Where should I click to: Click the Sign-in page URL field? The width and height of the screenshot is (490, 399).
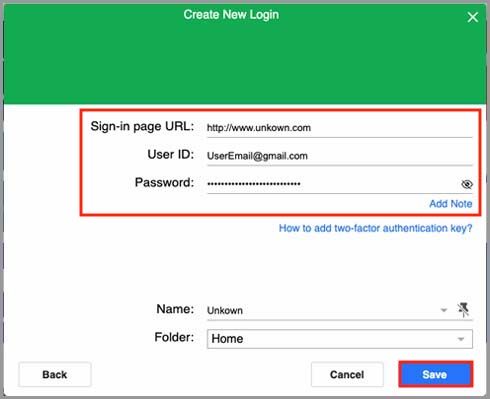pos(340,128)
